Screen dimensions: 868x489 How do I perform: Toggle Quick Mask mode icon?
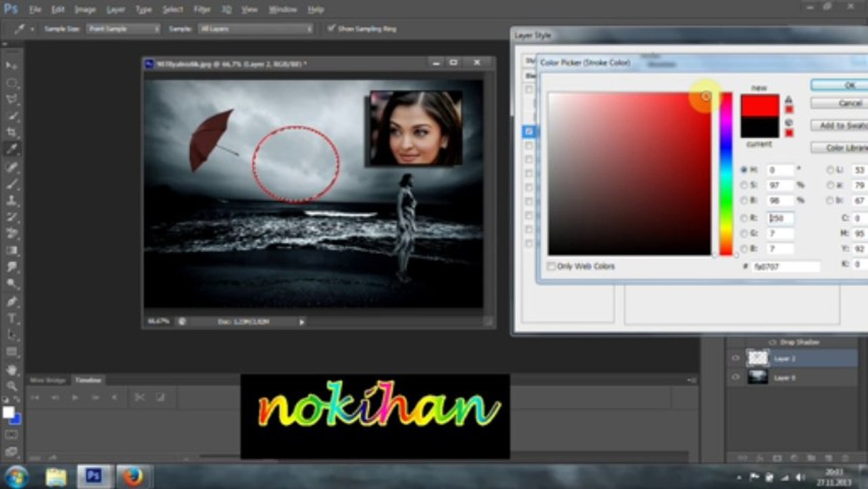12,435
